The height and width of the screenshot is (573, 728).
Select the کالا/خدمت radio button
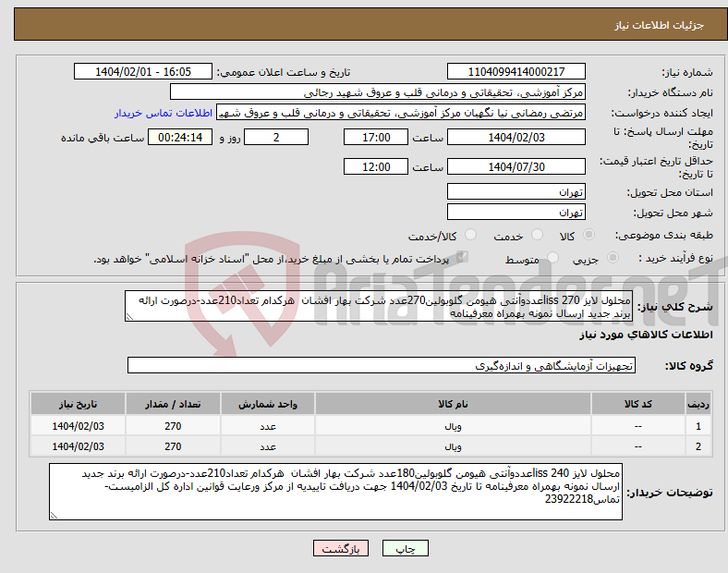(x=471, y=235)
